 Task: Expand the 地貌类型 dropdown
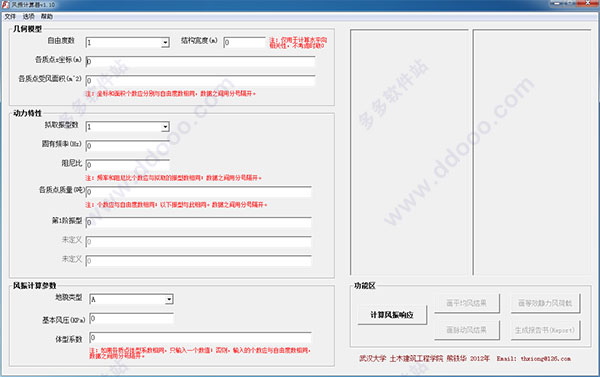click(x=169, y=299)
